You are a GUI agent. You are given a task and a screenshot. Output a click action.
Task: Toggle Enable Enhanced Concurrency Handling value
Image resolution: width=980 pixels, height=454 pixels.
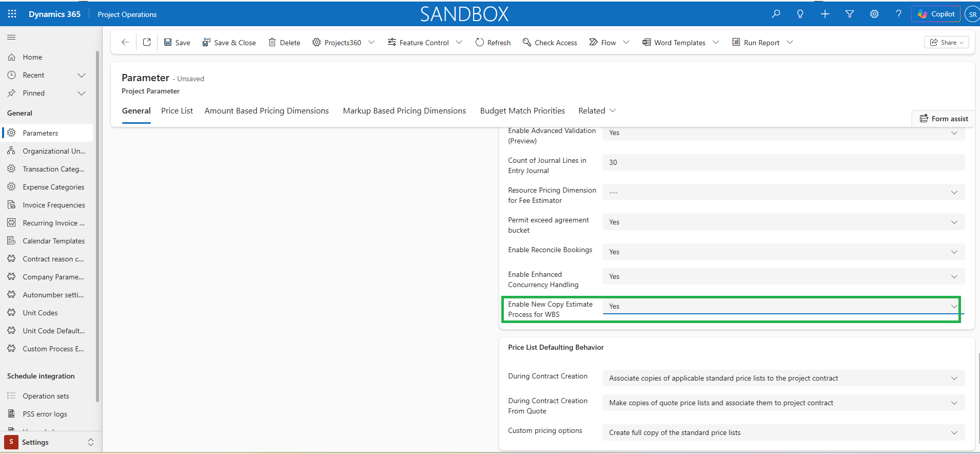[x=782, y=276]
